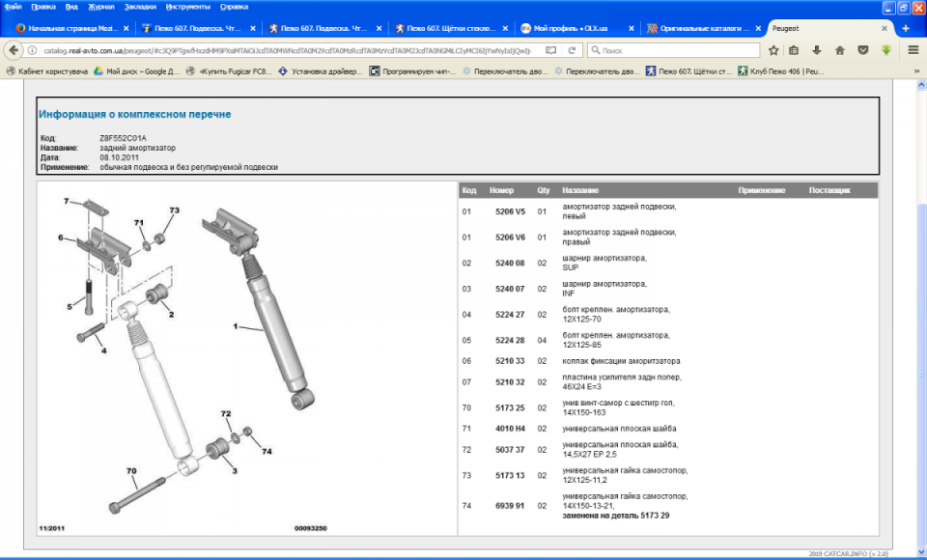Toggle reader view icon in address bar
The image size is (927, 560).
click(550, 49)
